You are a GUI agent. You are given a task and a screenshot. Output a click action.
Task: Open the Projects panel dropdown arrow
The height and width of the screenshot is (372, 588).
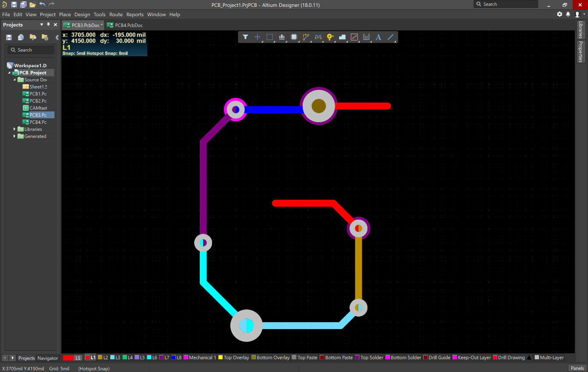[x=42, y=25]
